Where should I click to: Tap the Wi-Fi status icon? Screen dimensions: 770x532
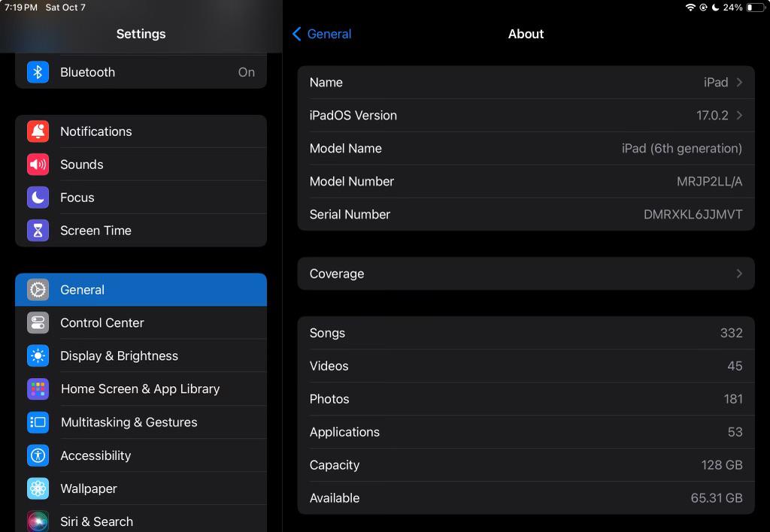pyautogui.click(x=690, y=8)
